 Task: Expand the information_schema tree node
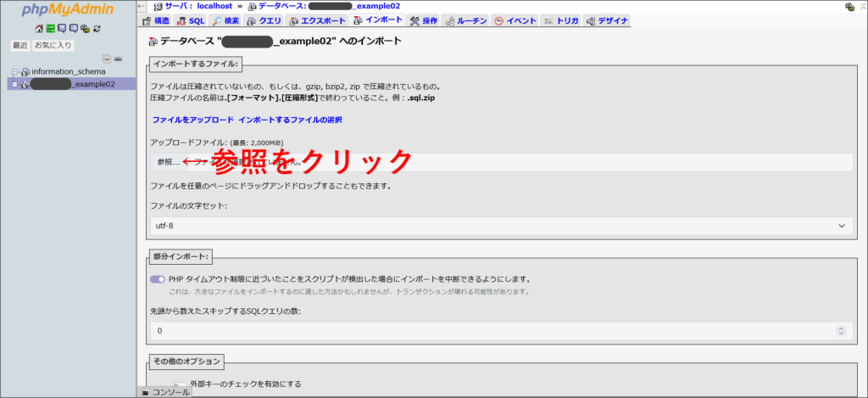(x=15, y=71)
